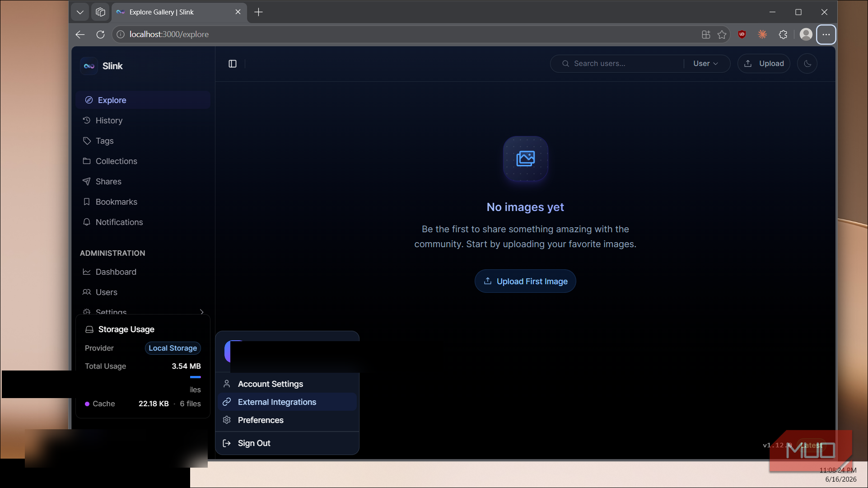Click the localhost address bar
The width and height of the screenshot is (868, 488).
point(406,34)
